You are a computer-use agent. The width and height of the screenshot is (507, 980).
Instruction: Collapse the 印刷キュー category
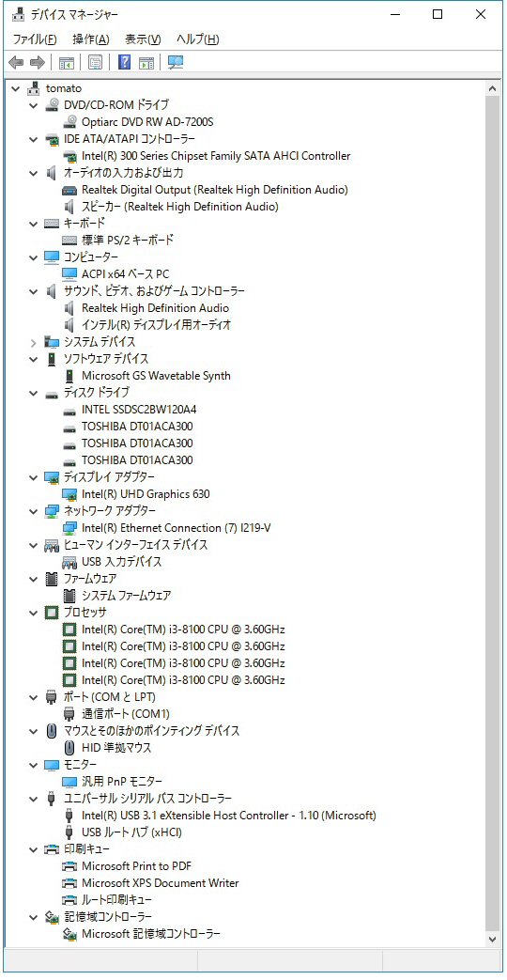[x=34, y=849]
